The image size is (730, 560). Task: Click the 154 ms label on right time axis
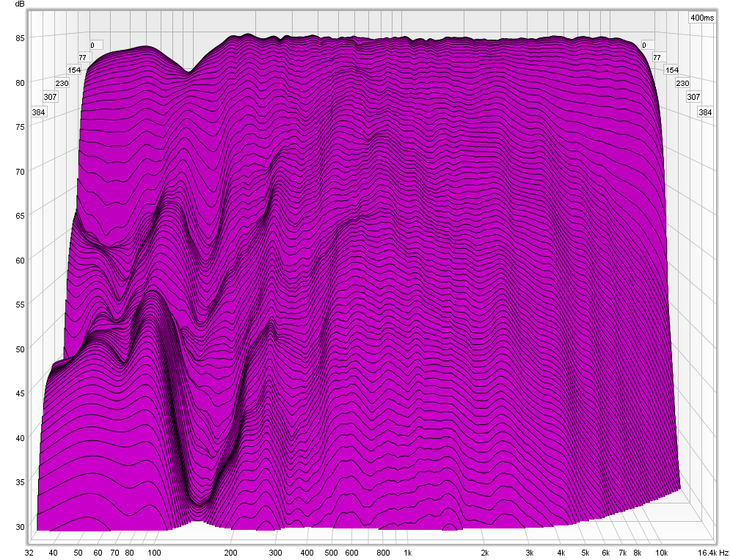pos(672,70)
